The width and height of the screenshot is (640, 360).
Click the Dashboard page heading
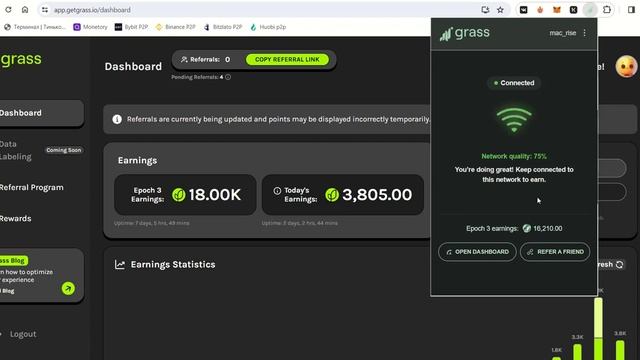133,67
